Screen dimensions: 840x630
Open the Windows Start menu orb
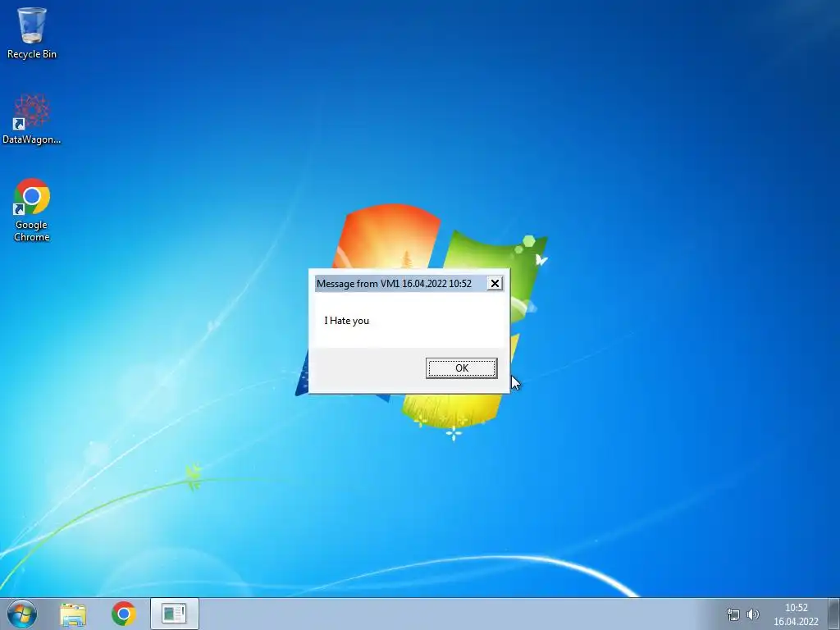[22, 614]
